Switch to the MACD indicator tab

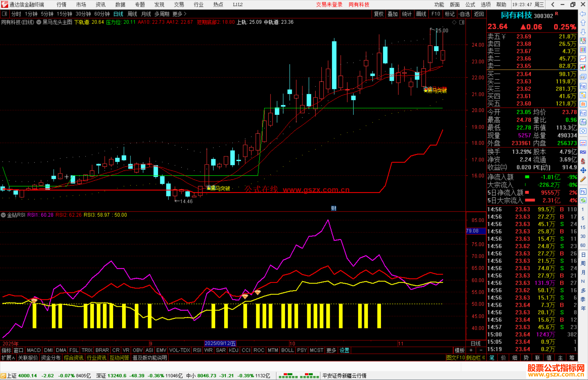(34, 350)
